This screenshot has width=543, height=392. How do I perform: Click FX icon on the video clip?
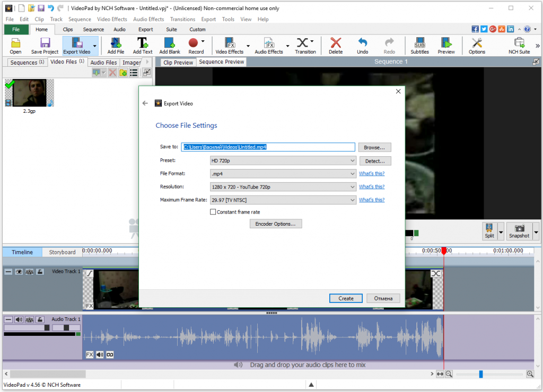89,306
